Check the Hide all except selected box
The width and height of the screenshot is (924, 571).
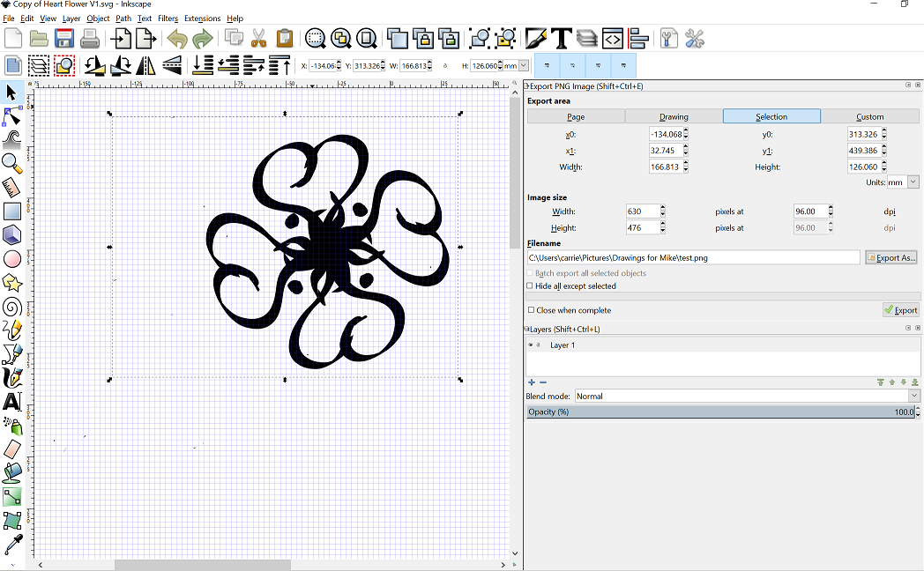530,285
